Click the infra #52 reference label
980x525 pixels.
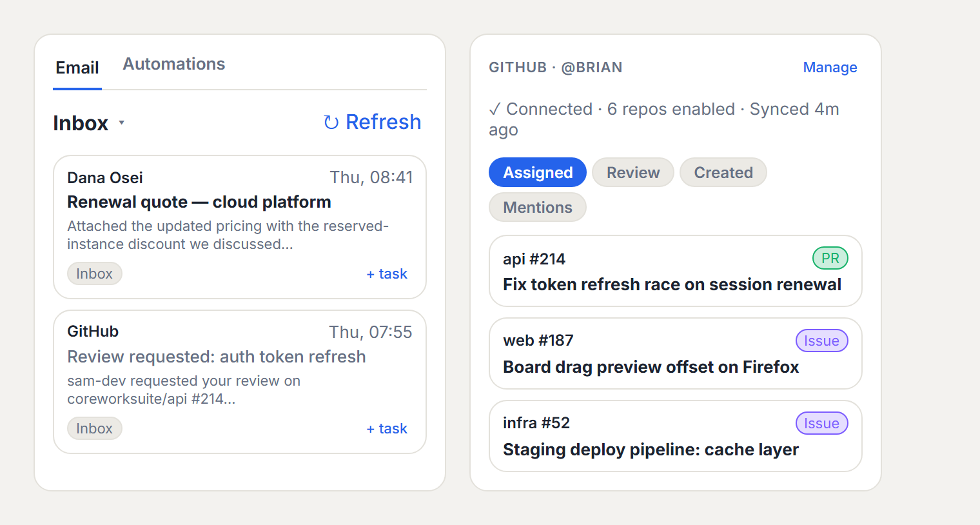pyautogui.click(x=536, y=422)
